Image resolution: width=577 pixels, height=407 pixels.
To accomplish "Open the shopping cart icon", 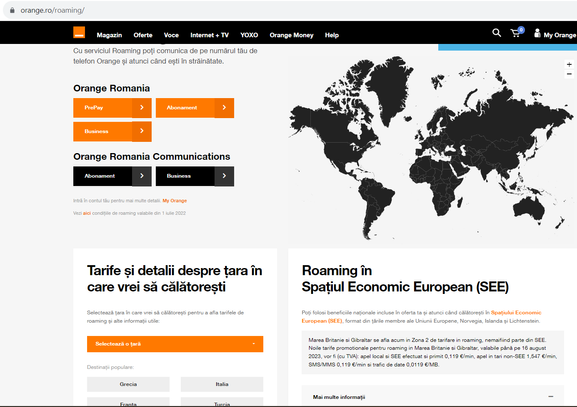I will click(516, 33).
